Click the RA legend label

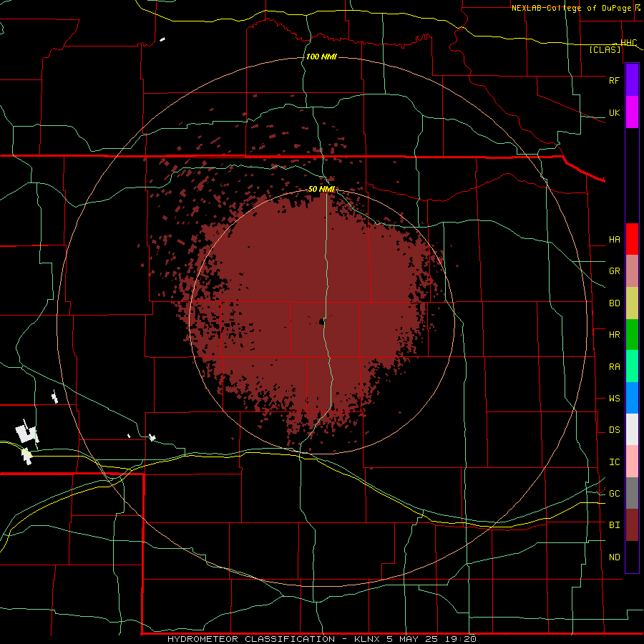(x=614, y=367)
